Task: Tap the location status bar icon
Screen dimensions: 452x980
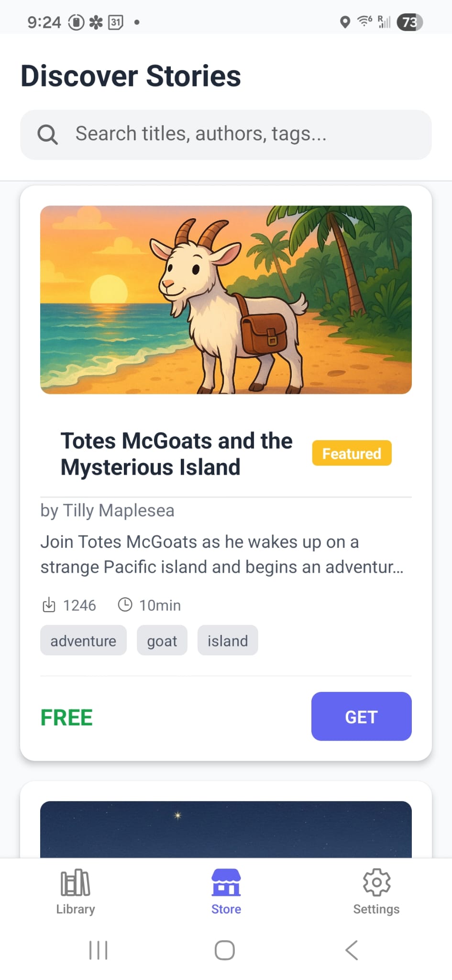Action: (344, 22)
